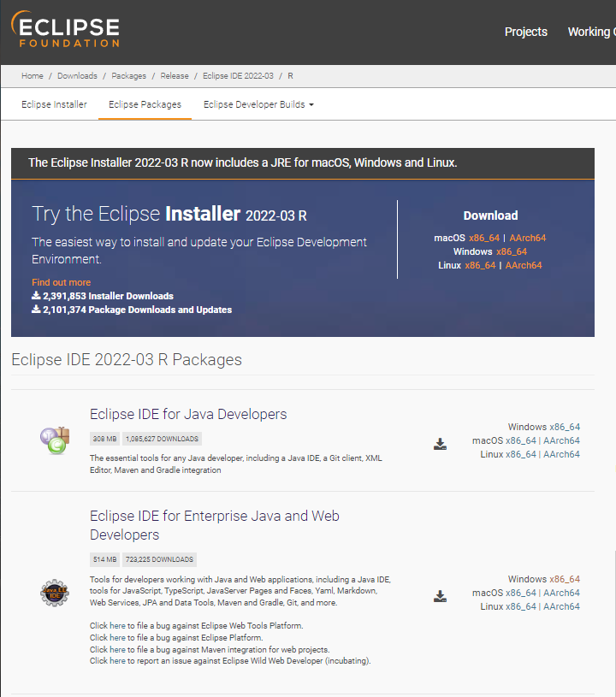Click '2,391,853 Installer Downloads' text
The width and height of the screenshot is (616, 697).
tap(108, 296)
